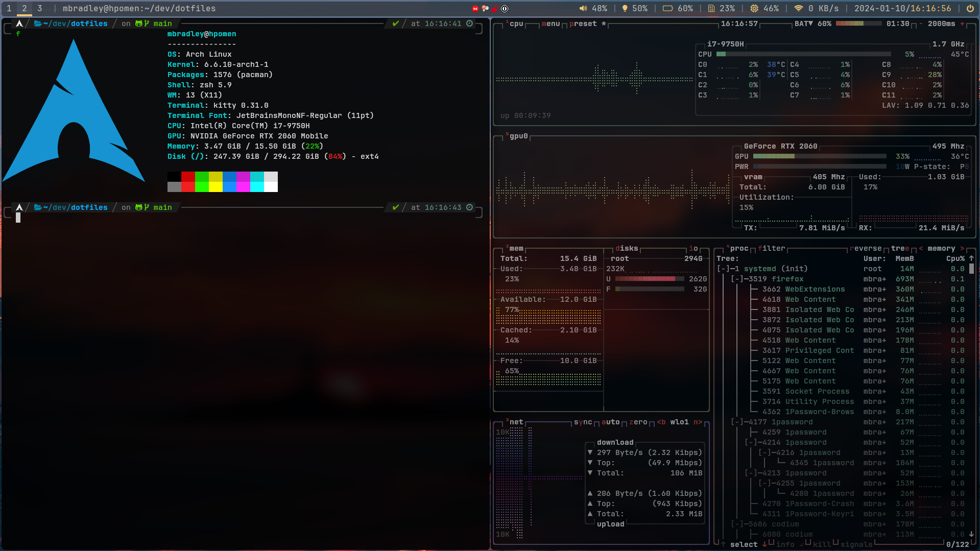This screenshot has width=980, height=551.
Task: Toggle tree view in proc box
Action: [900, 249]
